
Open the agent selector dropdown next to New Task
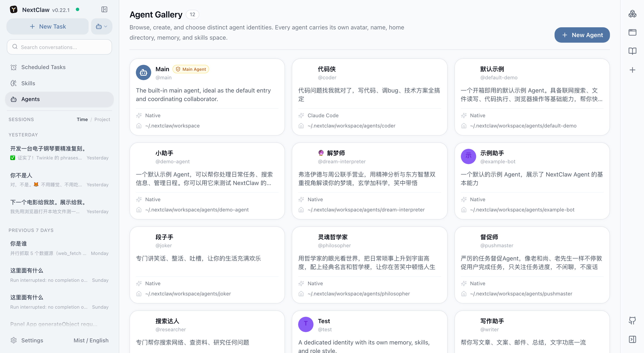coord(102,26)
